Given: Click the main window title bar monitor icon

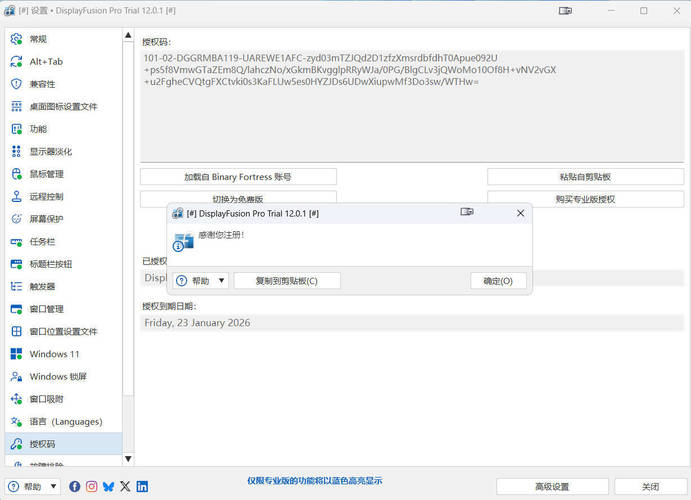Looking at the screenshot, I should (x=564, y=11).
